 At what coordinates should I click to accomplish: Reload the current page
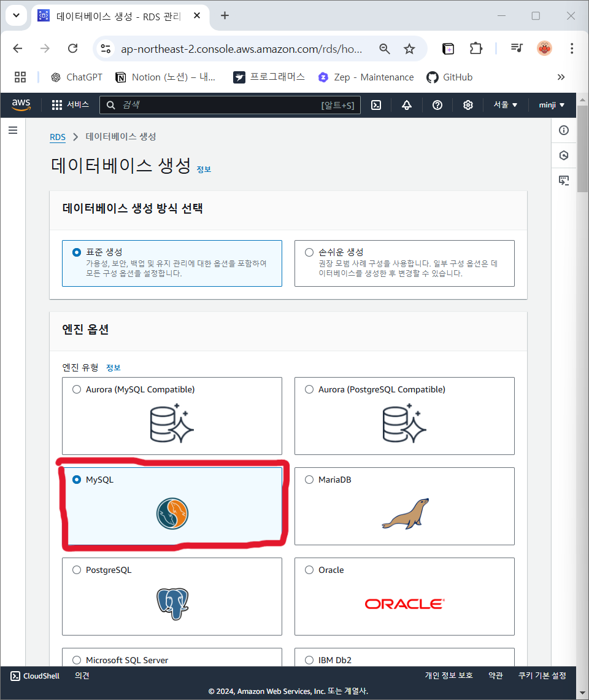click(x=73, y=49)
